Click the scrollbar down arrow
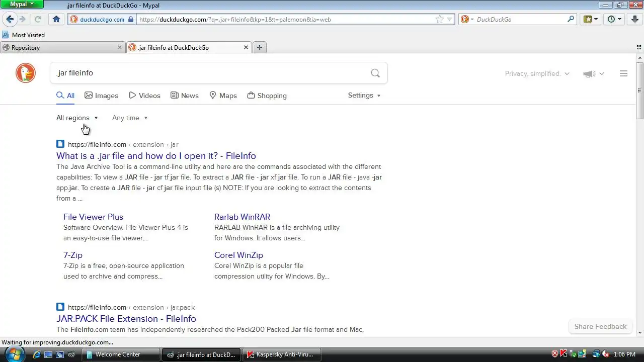Viewport: 644px width, 362px height. [639, 332]
